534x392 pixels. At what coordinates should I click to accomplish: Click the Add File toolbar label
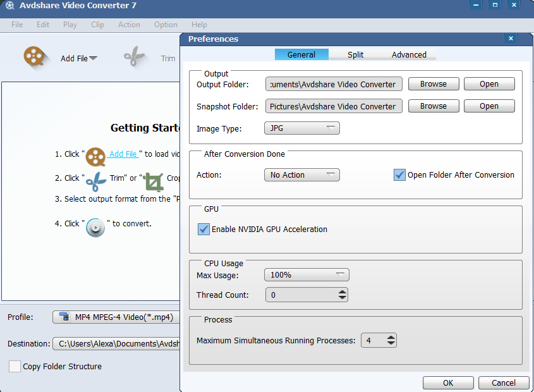click(x=74, y=59)
